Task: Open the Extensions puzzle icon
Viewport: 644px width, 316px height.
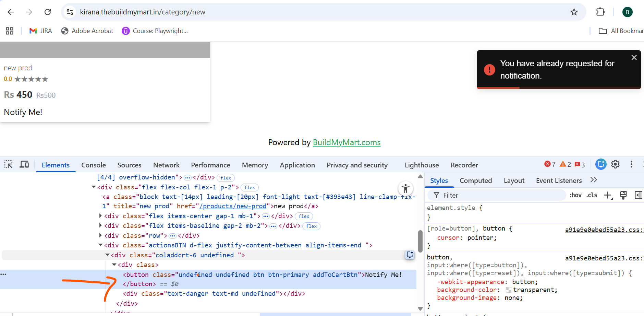Action: click(600, 12)
